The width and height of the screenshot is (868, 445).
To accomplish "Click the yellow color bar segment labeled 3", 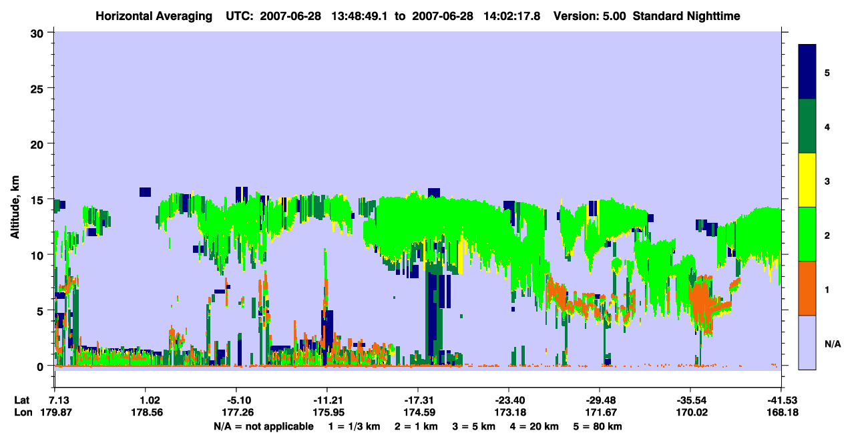I will [807, 180].
